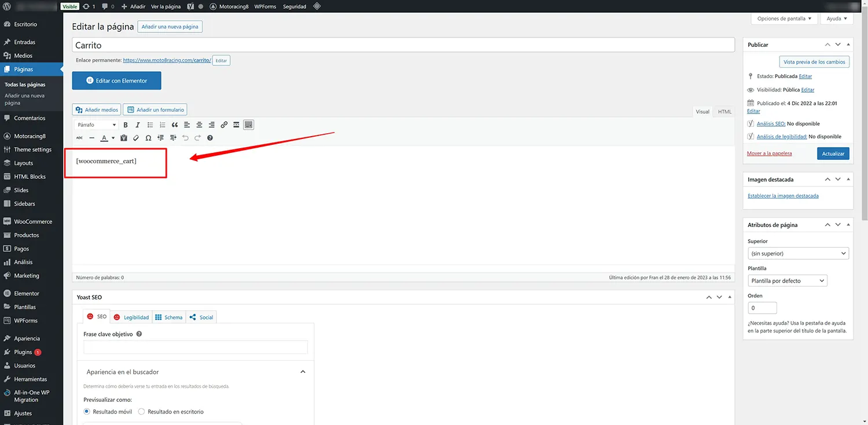Screen dimensions: 868x425
Task: Open the Superior parent page dropdown
Action: tap(798, 253)
